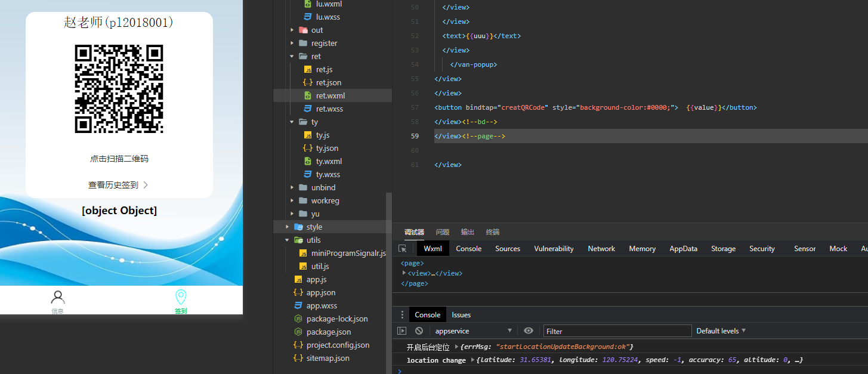Click the app.wxss file icon
The width and height of the screenshot is (868, 374).
(298, 305)
